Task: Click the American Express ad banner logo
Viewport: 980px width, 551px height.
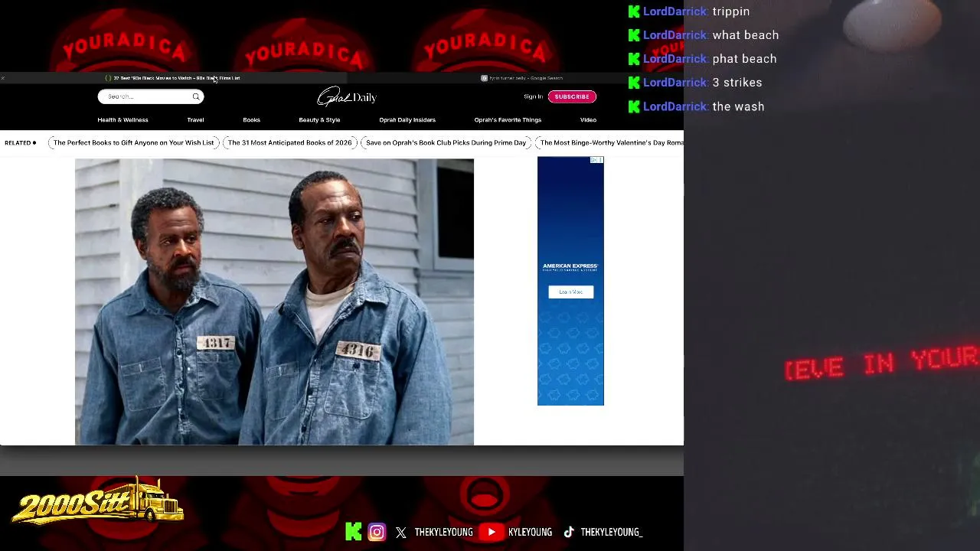Action: coord(570,267)
